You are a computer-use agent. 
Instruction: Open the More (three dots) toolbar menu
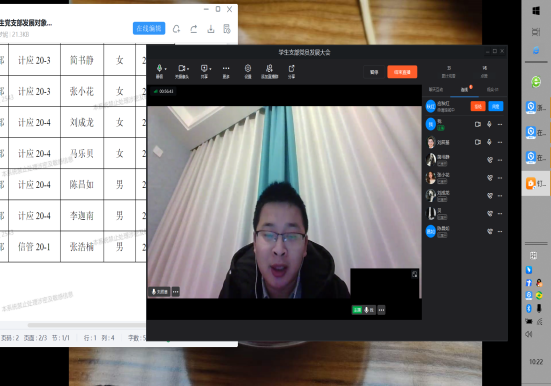226,68
